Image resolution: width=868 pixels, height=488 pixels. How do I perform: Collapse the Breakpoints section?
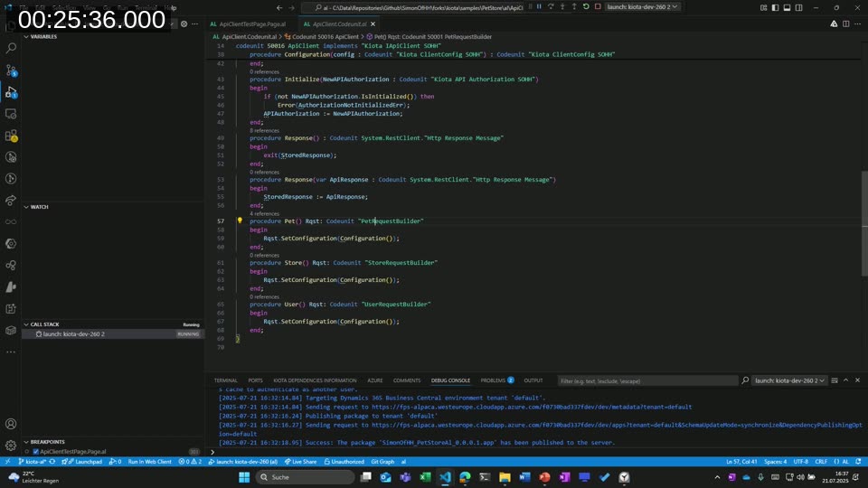26,442
